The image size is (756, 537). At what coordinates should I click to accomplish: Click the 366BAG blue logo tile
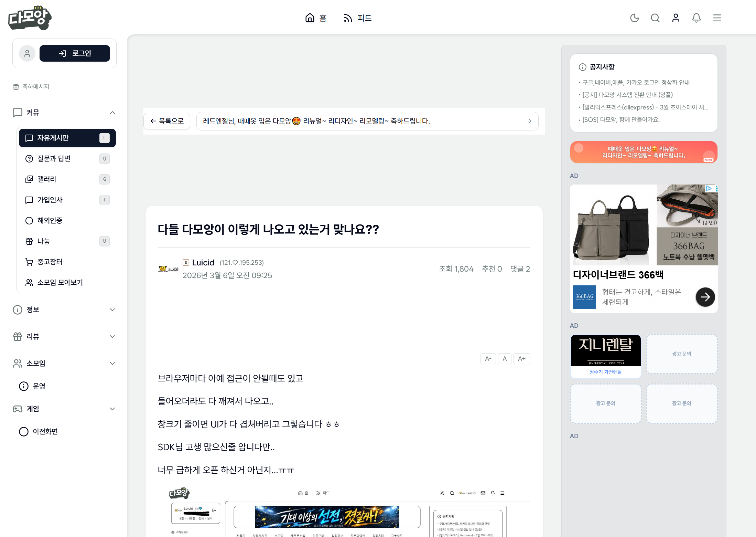[584, 297]
